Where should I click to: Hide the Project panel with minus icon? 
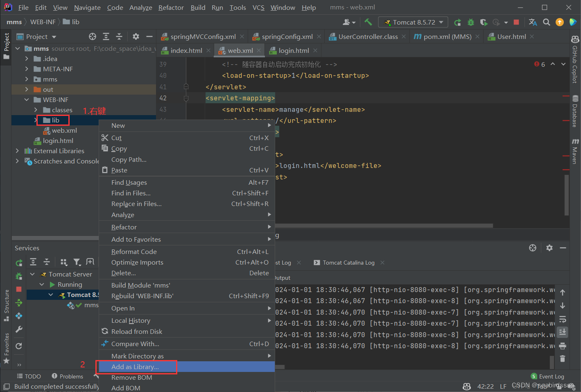[149, 36]
